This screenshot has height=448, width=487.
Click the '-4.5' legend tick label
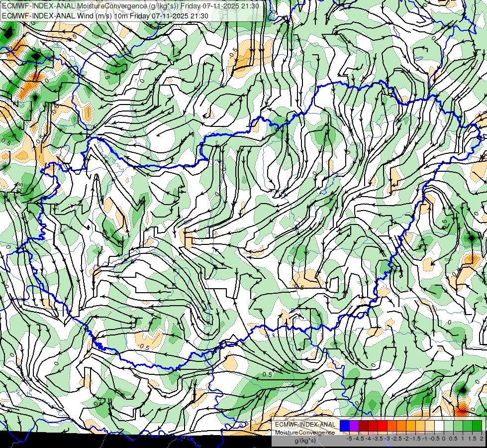pos(359,439)
